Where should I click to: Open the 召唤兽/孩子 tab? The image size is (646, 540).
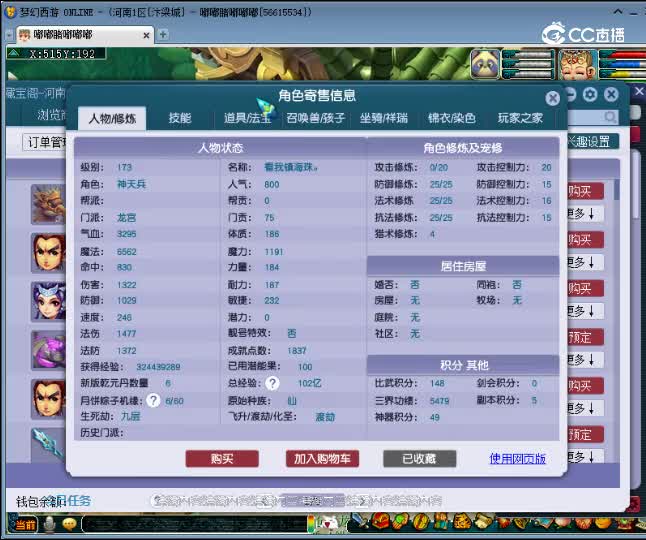click(316, 118)
